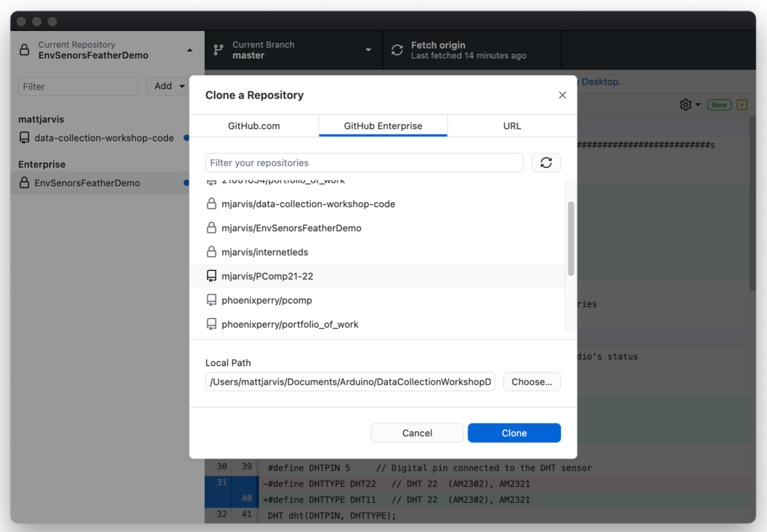767x532 pixels.
Task: Select data-collection-workshop-code in sidebar
Action: [x=100, y=138]
